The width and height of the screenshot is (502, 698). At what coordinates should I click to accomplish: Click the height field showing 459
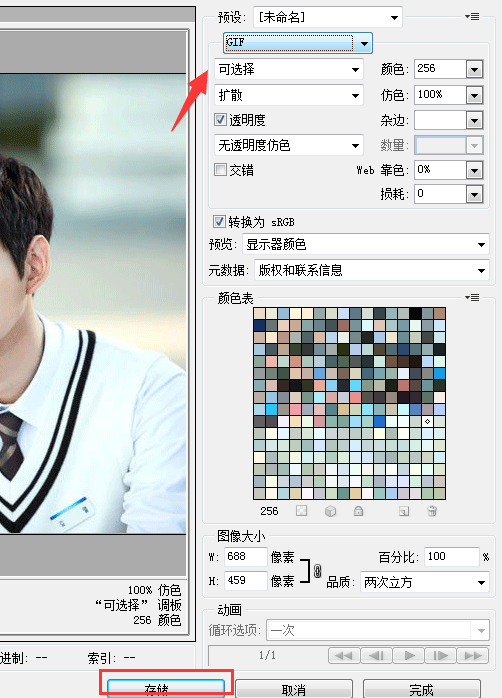246,580
